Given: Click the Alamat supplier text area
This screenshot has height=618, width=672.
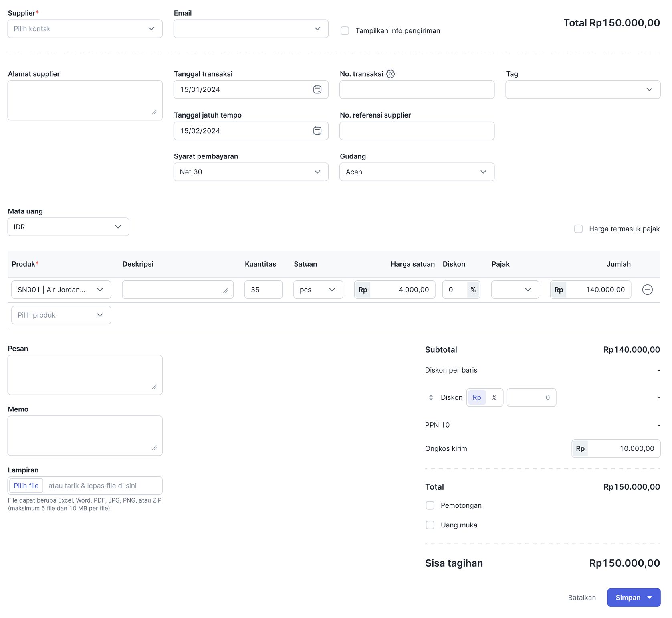Looking at the screenshot, I should pos(85,100).
